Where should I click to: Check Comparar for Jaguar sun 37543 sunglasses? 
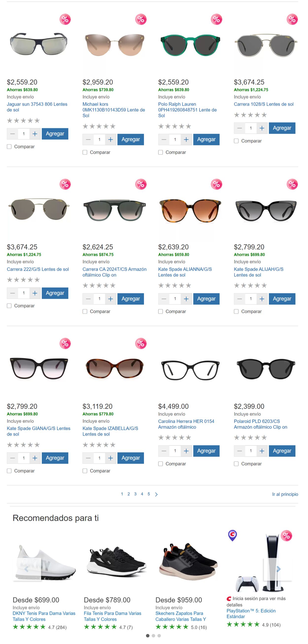pos(9,147)
